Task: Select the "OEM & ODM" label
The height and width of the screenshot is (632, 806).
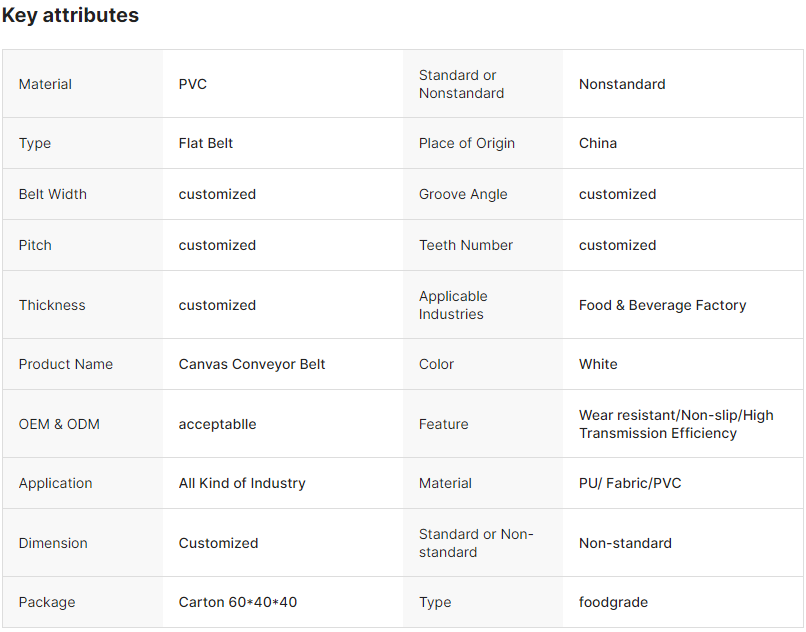Action: tap(59, 424)
